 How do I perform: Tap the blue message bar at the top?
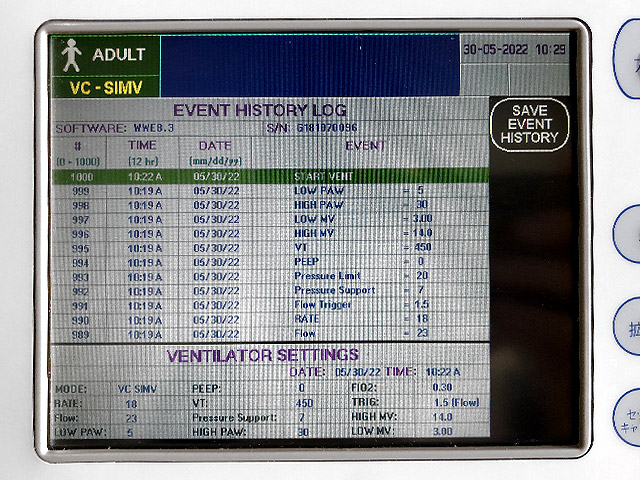point(310,66)
